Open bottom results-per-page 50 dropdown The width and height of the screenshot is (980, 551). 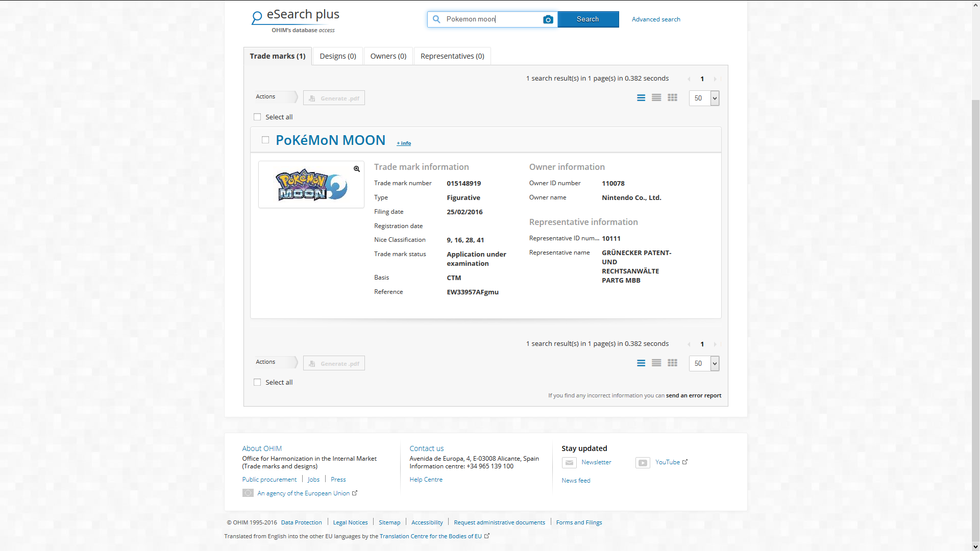[x=715, y=363]
